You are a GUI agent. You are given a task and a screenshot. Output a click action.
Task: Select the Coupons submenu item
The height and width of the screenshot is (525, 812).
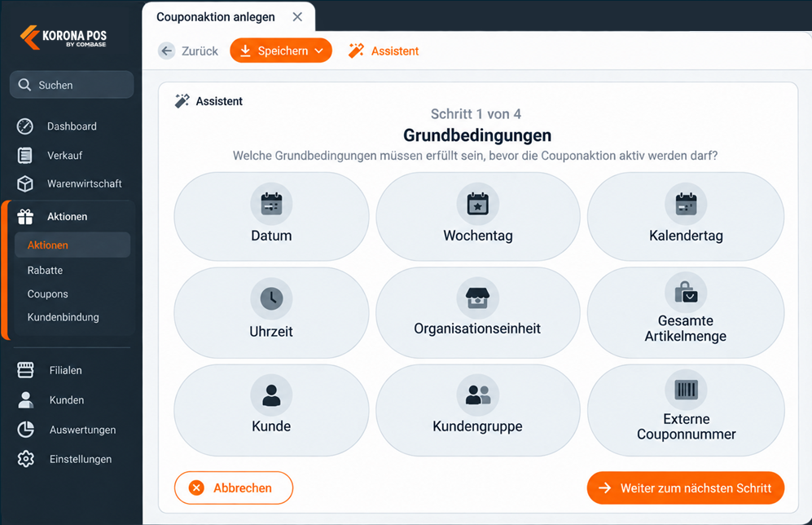click(47, 293)
